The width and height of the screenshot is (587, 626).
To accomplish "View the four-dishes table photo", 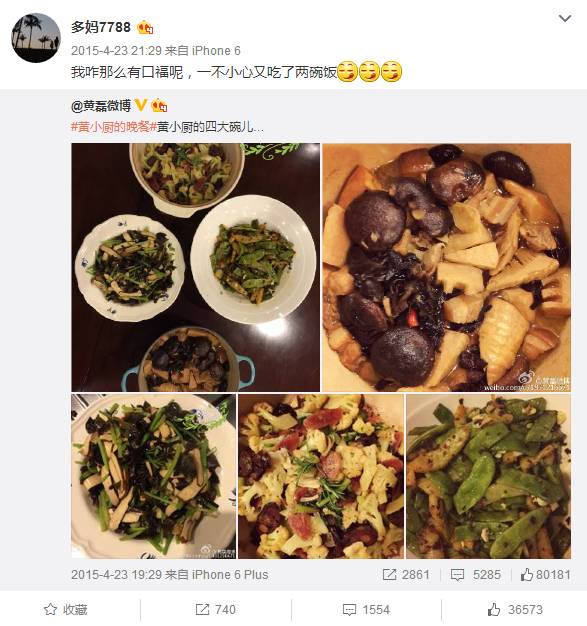I will pyautogui.click(x=196, y=267).
